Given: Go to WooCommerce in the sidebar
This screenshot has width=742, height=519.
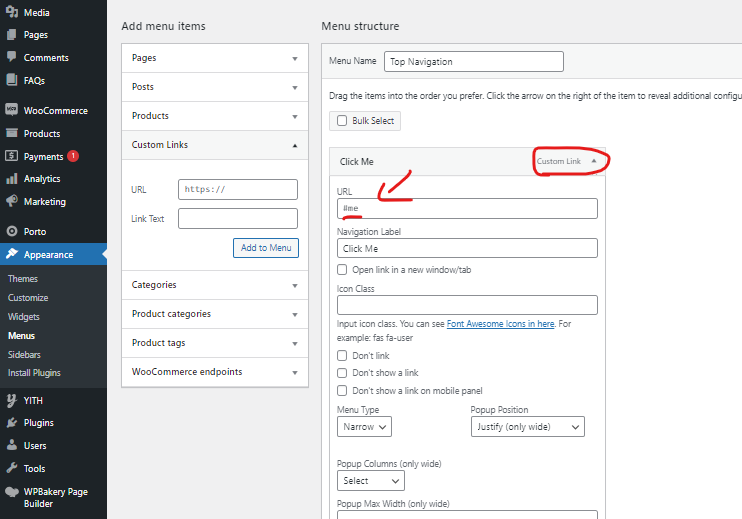Looking at the screenshot, I should coord(56,110).
